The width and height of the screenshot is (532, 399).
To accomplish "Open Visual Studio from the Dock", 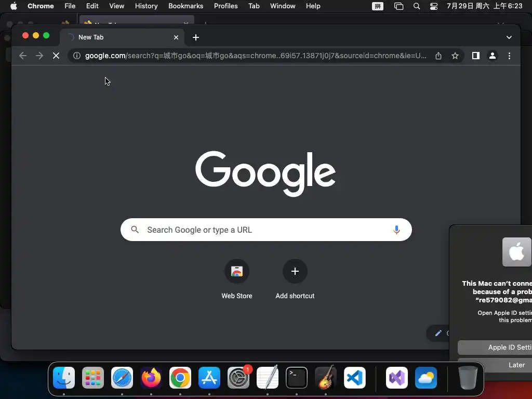I will click(397, 378).
